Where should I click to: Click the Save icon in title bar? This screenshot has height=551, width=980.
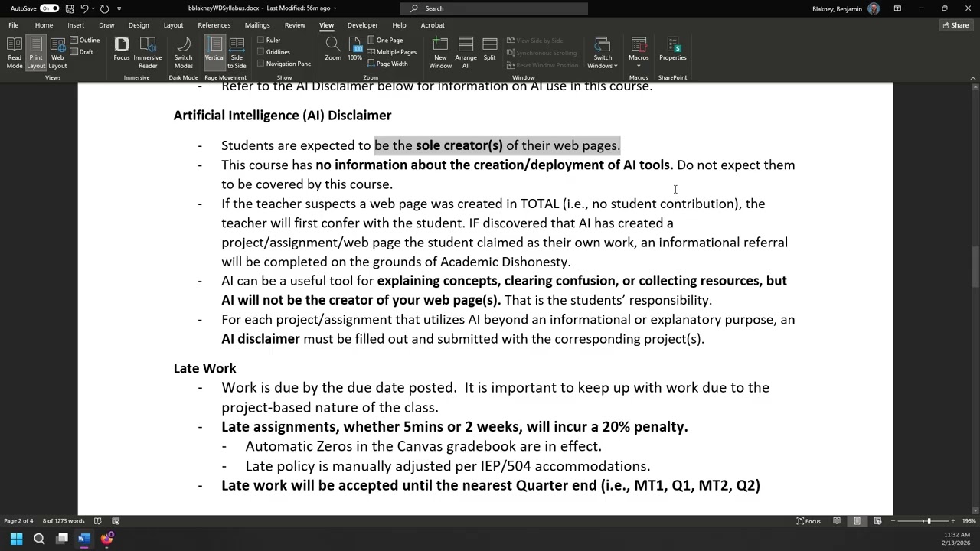pyautogui.click(x=70, y=8)
